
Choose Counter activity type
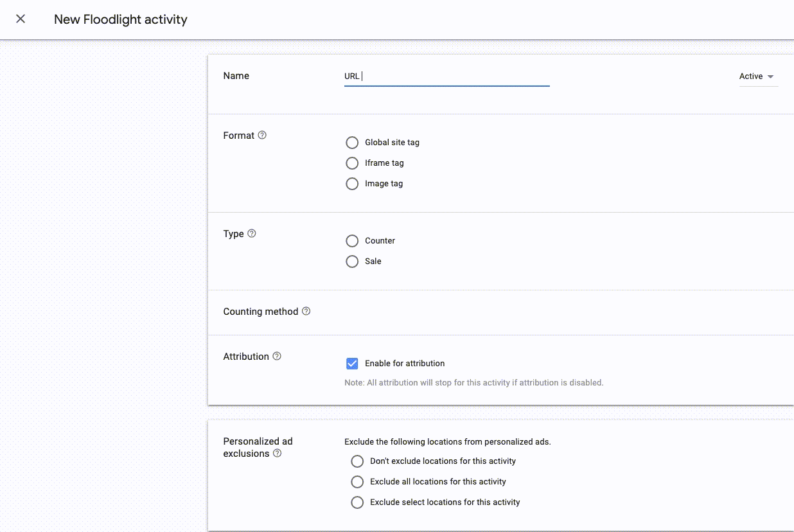[x=352, y=241]
